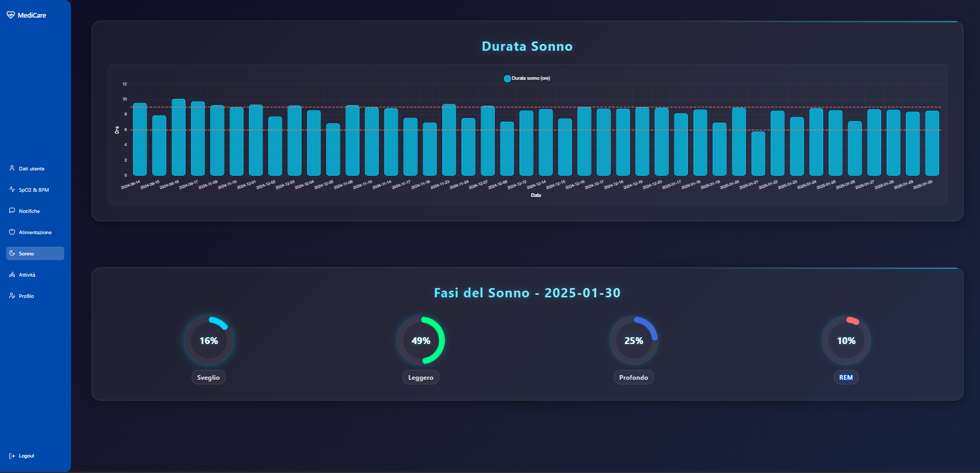Click the 2024-09-15 date label
The image size is (980, 473).
click(150, 185)
